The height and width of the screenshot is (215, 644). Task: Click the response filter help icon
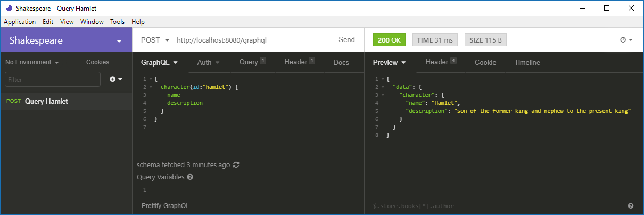click(631, 206)
